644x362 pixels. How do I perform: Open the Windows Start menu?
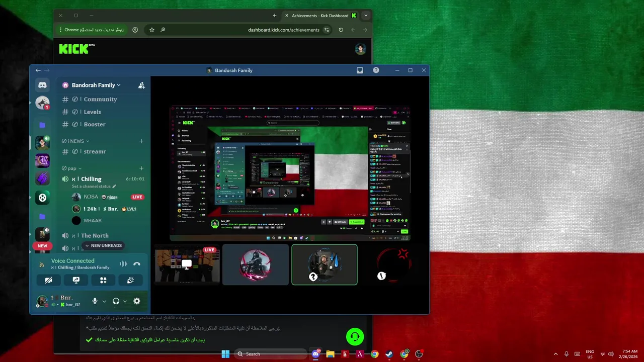tap(225, 354)
